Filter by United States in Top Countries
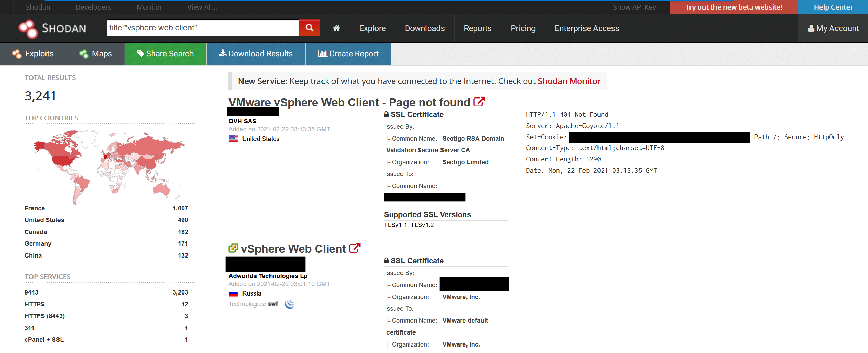868x353 pixels. tap(44, 220)
